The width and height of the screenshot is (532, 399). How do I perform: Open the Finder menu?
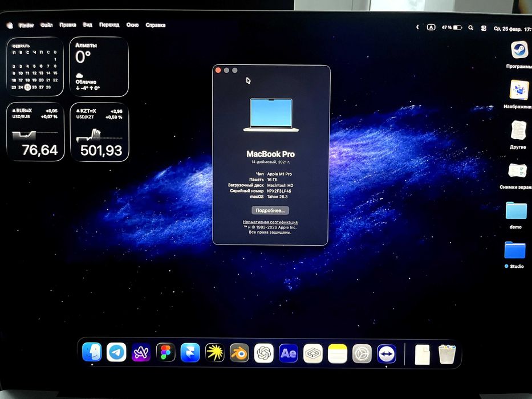point(26,26)
